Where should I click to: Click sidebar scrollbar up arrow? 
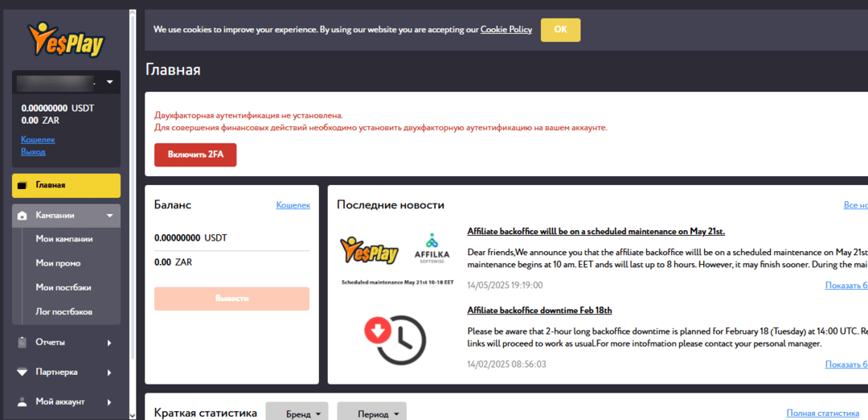point(132,11)
